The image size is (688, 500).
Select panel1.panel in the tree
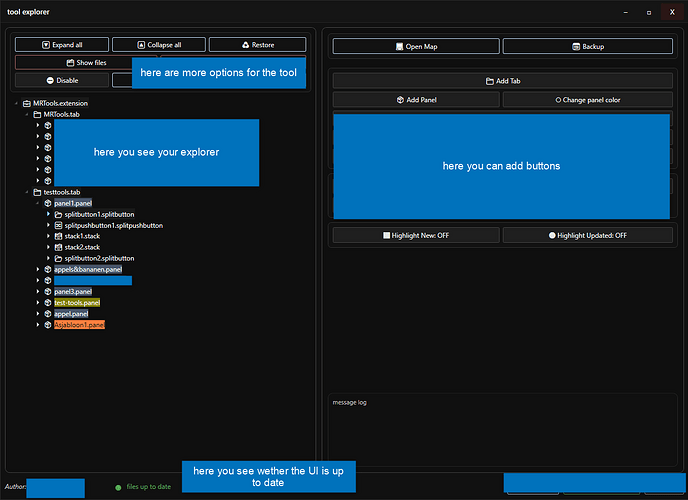click(x=73, y=203)
